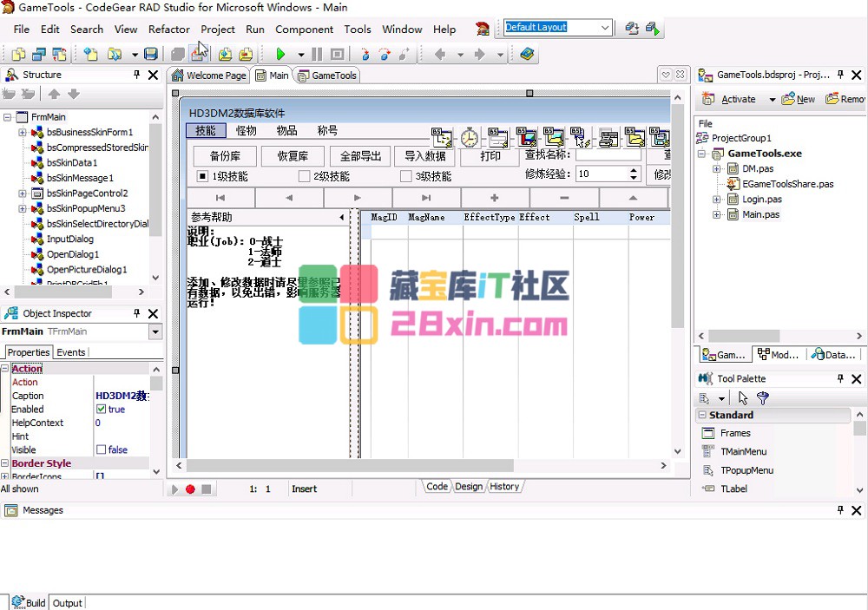Expand the Login.pas project node
868x610 pixels.
click(x=716, y=200)
